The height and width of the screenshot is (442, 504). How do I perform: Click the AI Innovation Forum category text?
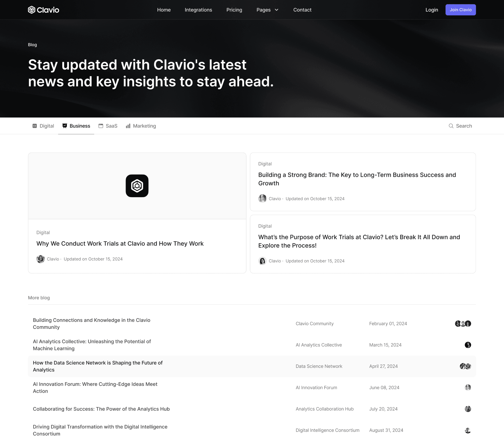coord(316,387)
